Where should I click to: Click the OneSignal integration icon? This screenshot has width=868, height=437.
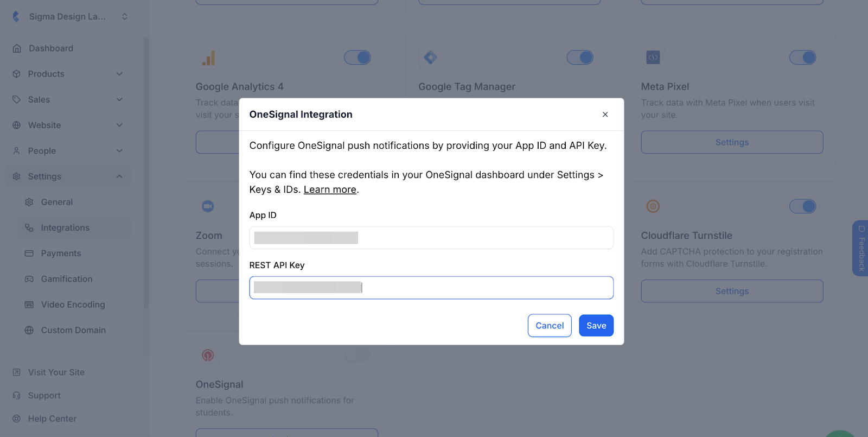click(x=208, y=355)
